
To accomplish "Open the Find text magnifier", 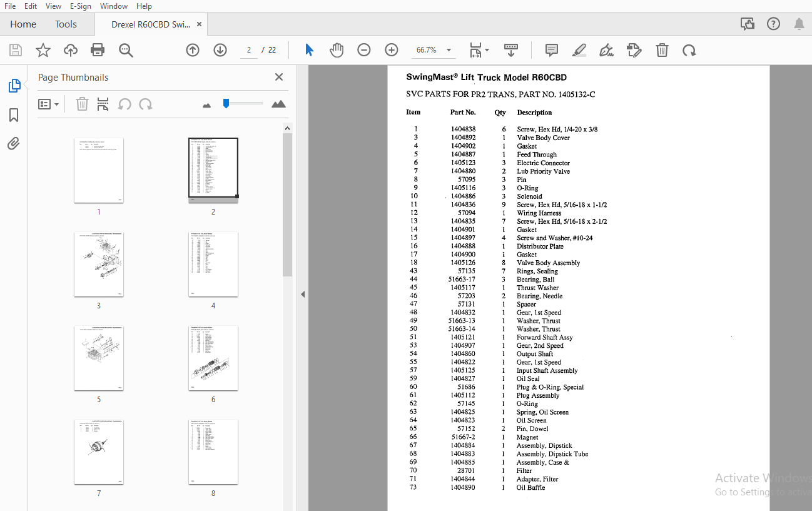I will click(x=126, y=51).
